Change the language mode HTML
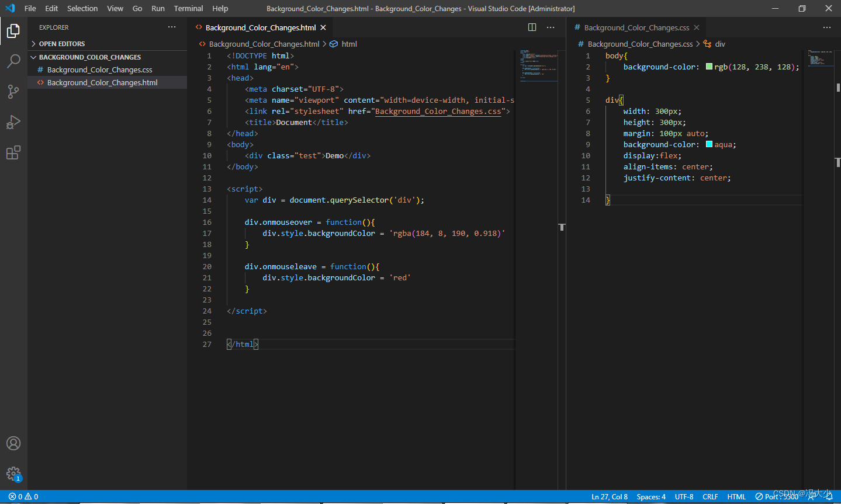The width and height of the screenshot is (841, 504). tap(736, 496)
